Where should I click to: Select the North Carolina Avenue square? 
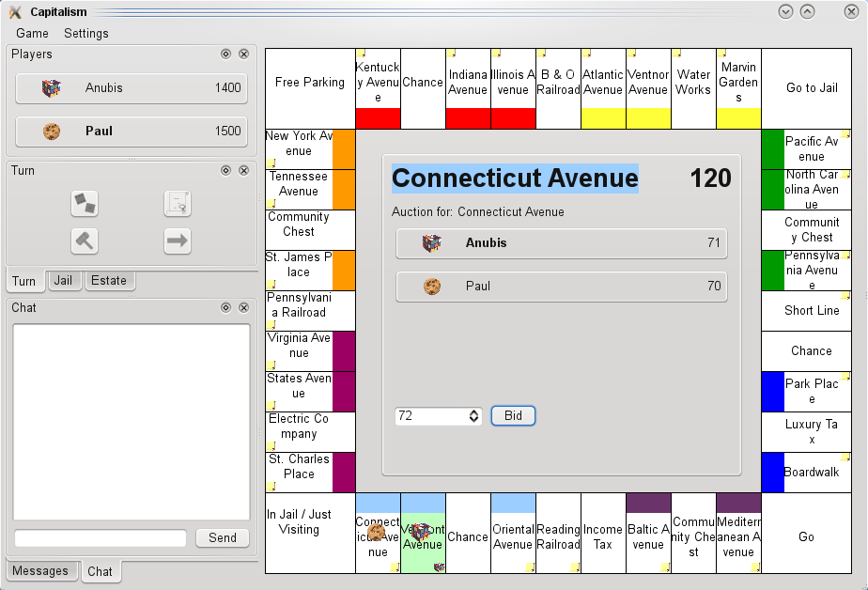[807, 190]
